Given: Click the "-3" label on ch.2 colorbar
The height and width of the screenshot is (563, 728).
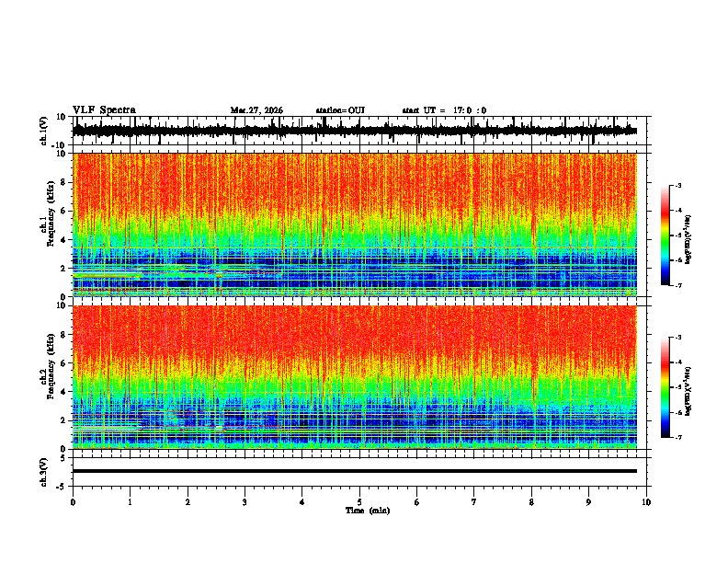Looking at the screenshot, I should click(678, 338).
